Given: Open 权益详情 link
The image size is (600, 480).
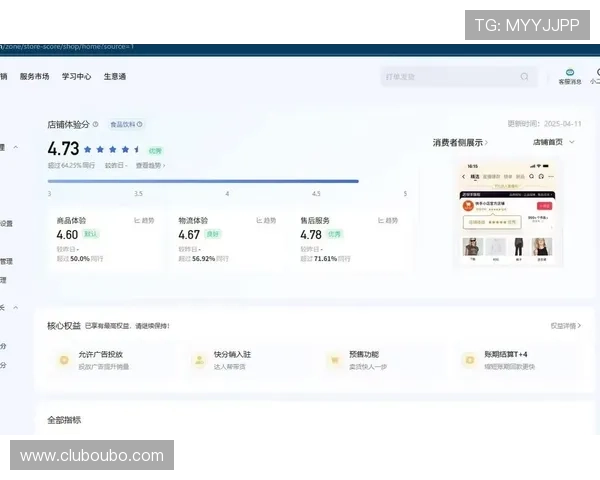Looking at the screenshot, I should click(x=566, y=326).
